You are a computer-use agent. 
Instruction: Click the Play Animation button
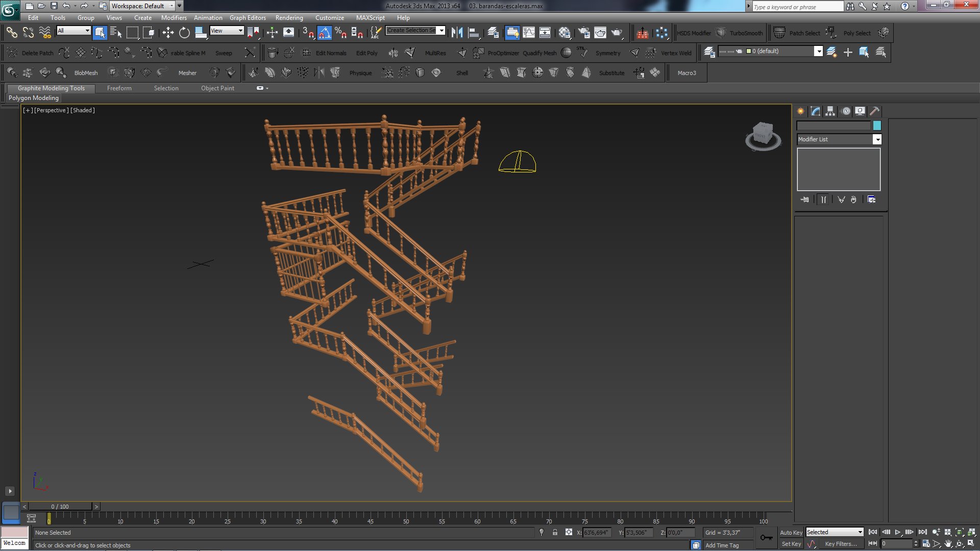tap(897, 532)
